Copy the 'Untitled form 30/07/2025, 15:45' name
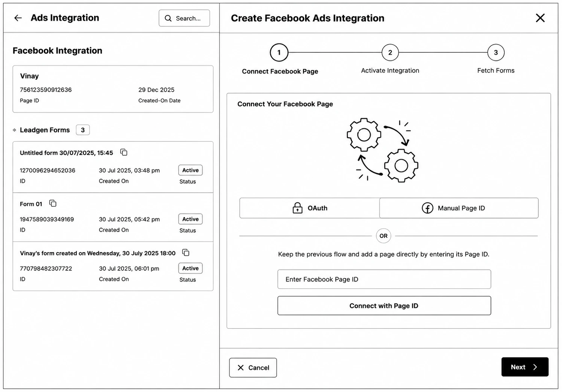Image resolution: width=562 pixels, height=392 pixels. click(x=124, y=152)
